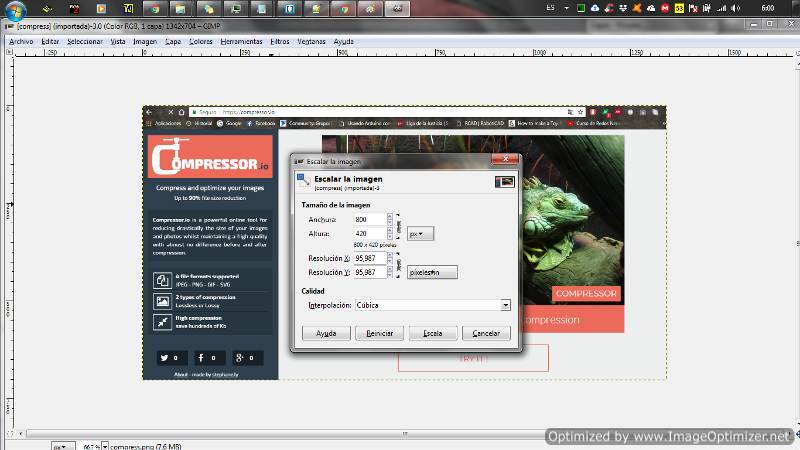The width and height of the screenshot is (800, 450).
Task: Open the Filtros menu
Action: [x=280, y=41]
